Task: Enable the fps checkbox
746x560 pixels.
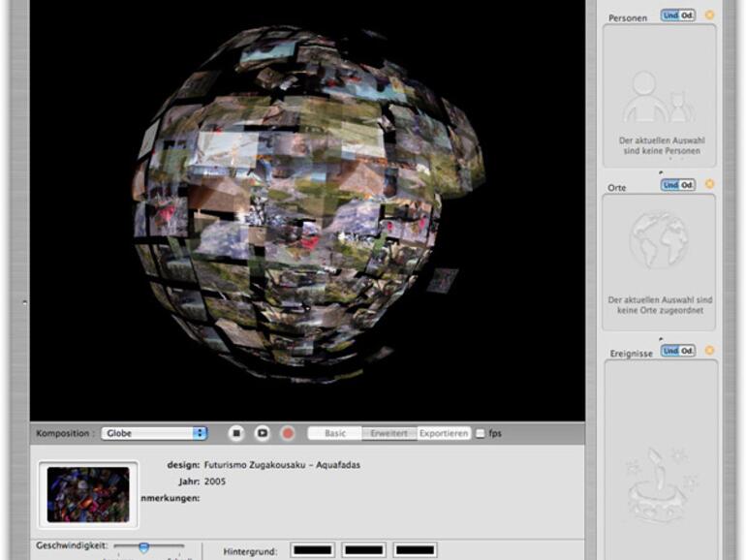Action: coord(481,434)
